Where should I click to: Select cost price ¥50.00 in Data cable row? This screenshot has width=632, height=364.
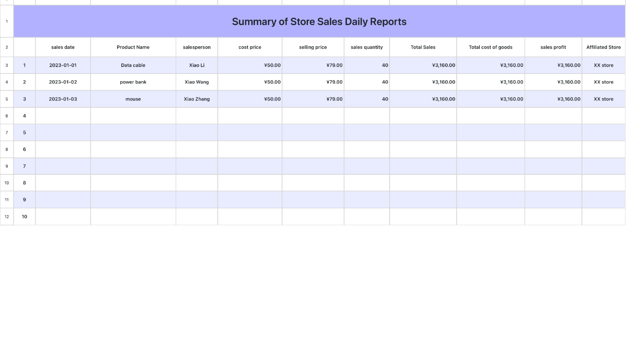250,65
